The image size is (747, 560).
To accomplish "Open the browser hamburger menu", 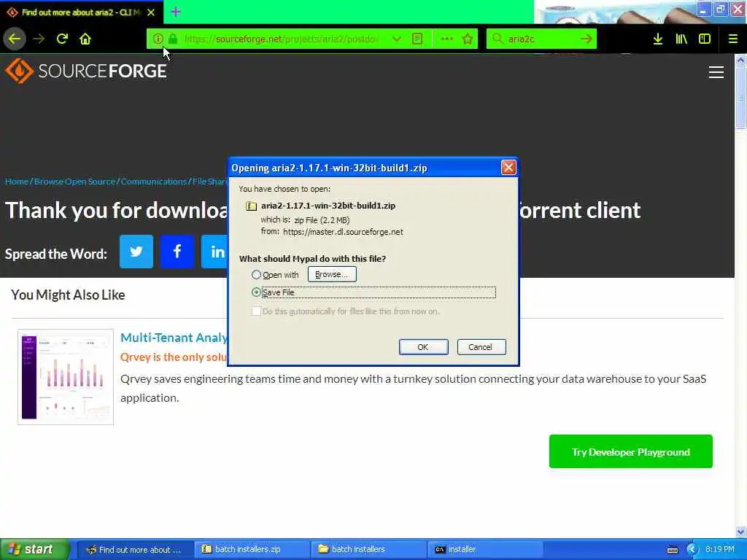I will (x=733, y=39).
